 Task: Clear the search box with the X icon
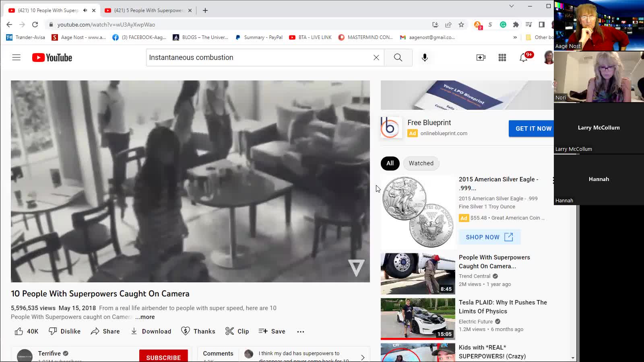pos(376,58)
